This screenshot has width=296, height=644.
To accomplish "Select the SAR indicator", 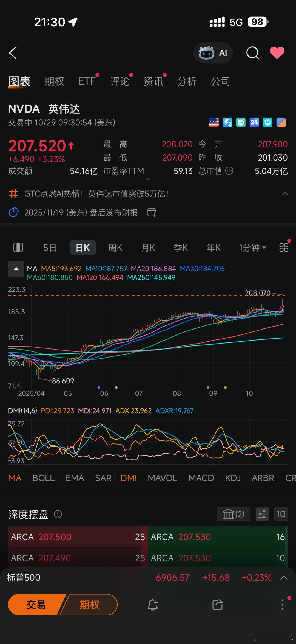I will (103, 478).
